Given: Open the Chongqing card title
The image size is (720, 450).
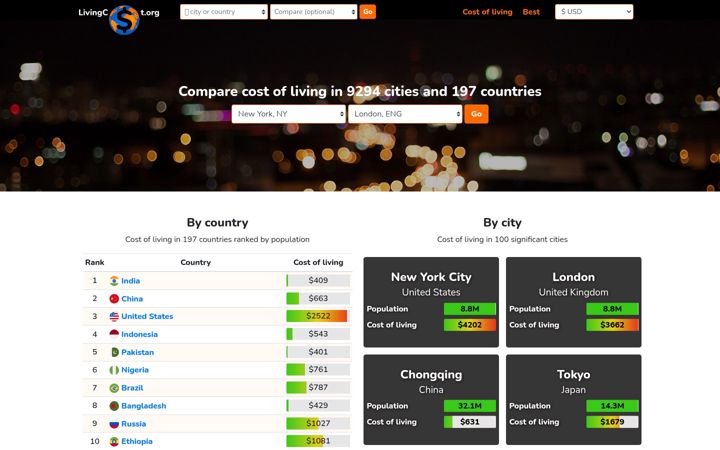Looking at the screenshot, I should [x=431, y=375].
